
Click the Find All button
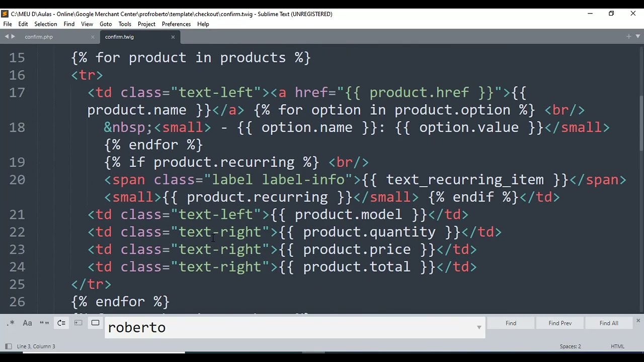click(x=609, y=323)
